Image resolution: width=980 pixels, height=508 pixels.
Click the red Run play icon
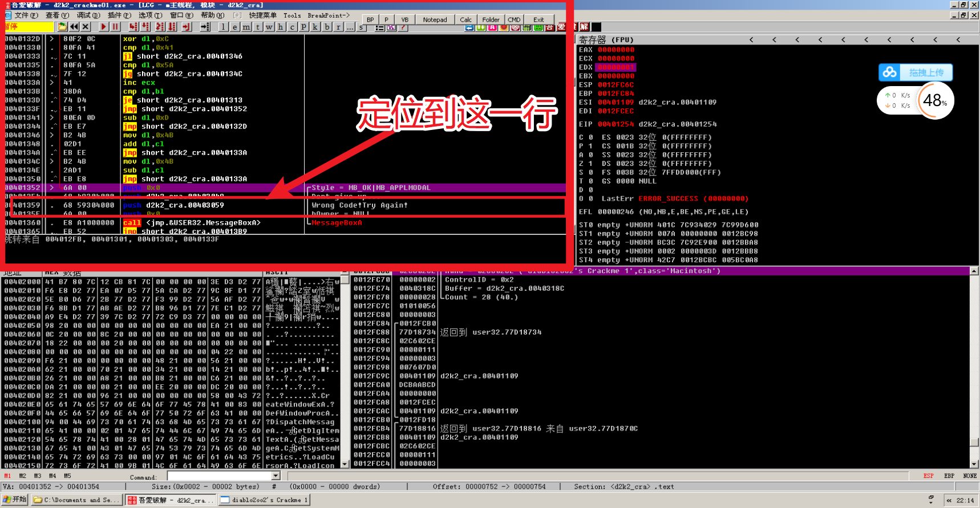(x=103, y=27)
